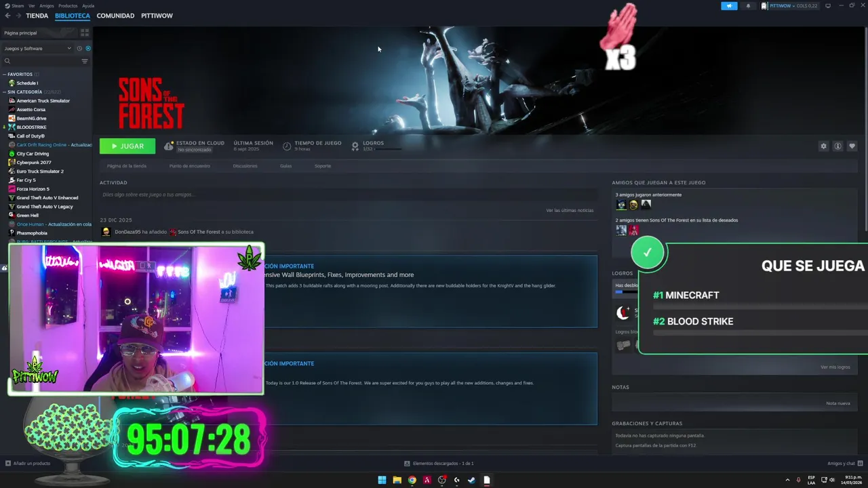
Task: Open the Ayuda menu
Action: pos(88,5)
